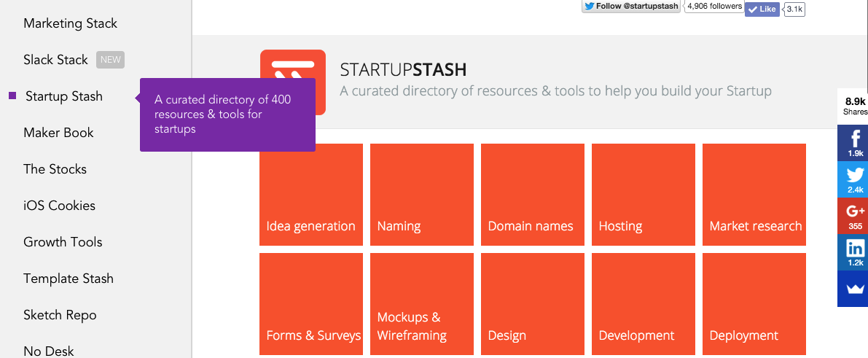The height and width of the screenshot is (358, 868).
Task: Open Maker Book in sidebar
Action: tap(58, 133)
